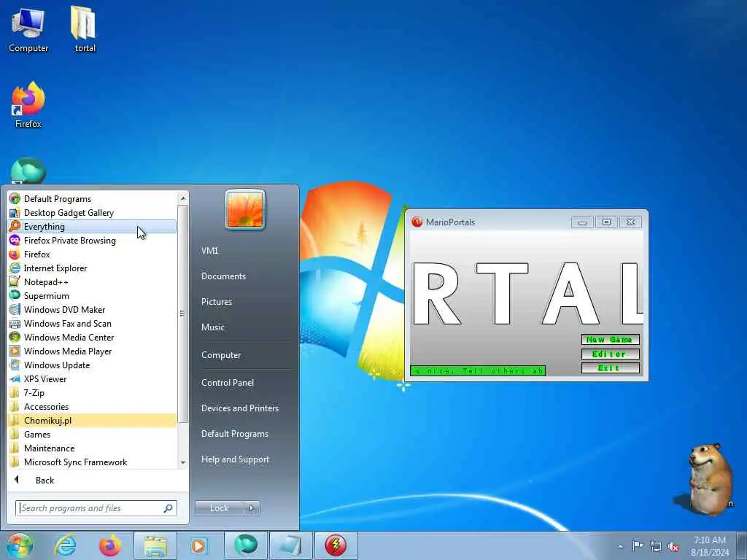Open the VM1 user folder
Screen dimensions: 747x560
209,251
